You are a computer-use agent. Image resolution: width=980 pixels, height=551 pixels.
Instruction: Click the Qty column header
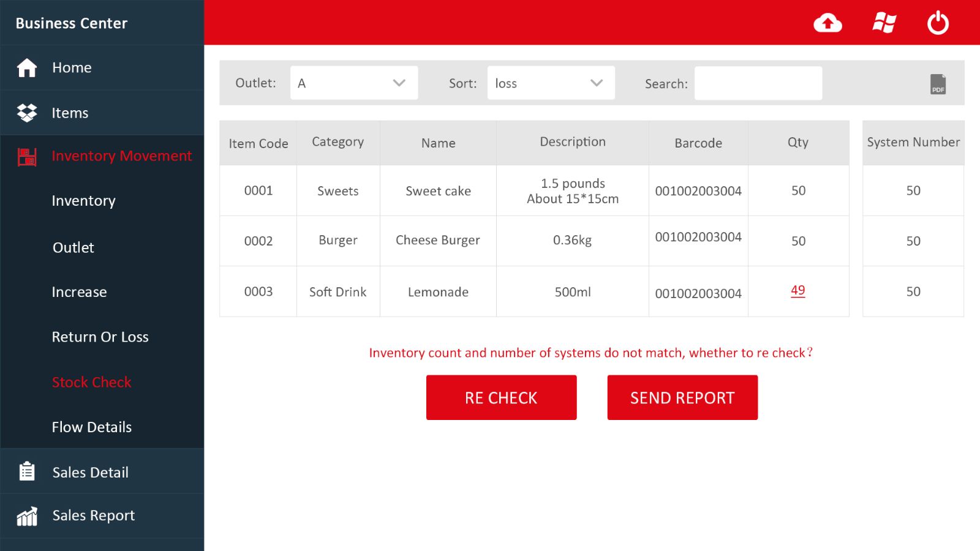pos(797,143)
